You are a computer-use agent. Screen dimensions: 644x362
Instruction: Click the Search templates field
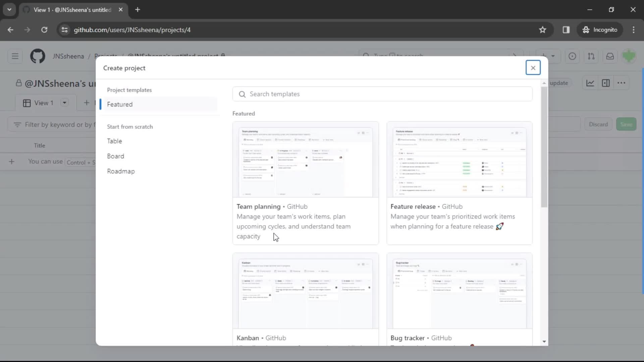[382, 94]
